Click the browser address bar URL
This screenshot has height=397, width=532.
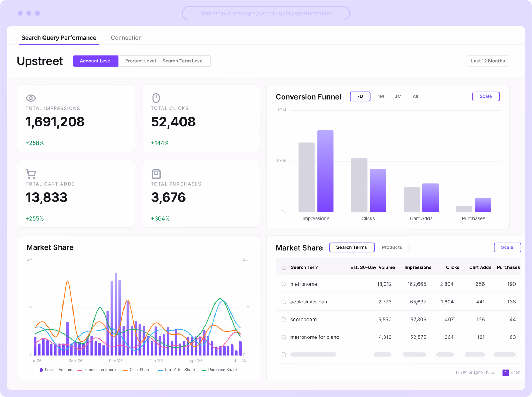click(x=266, y=13)
